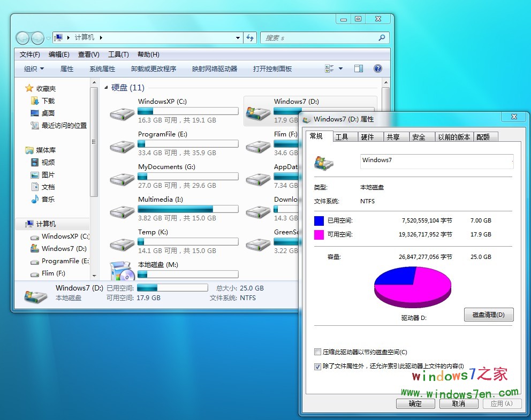This screenshot has height=420, width=531.
Task: Click the 磁盘清理(D) button
Action: click(488, 315)
